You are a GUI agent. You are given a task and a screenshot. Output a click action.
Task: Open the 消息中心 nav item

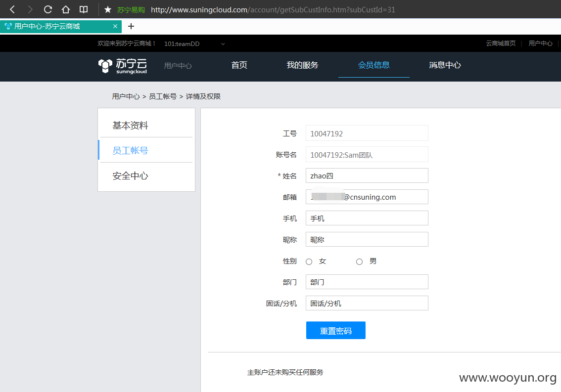coord(445,65)
